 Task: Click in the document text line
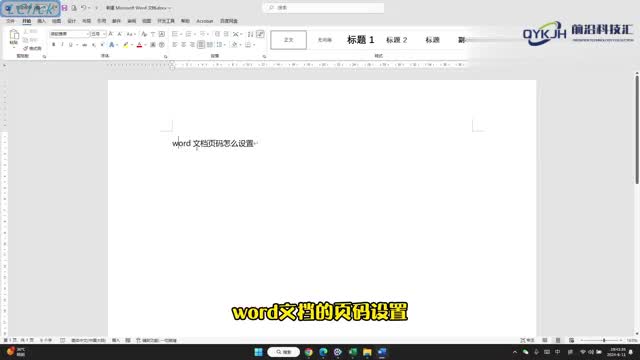coord(215,143)
